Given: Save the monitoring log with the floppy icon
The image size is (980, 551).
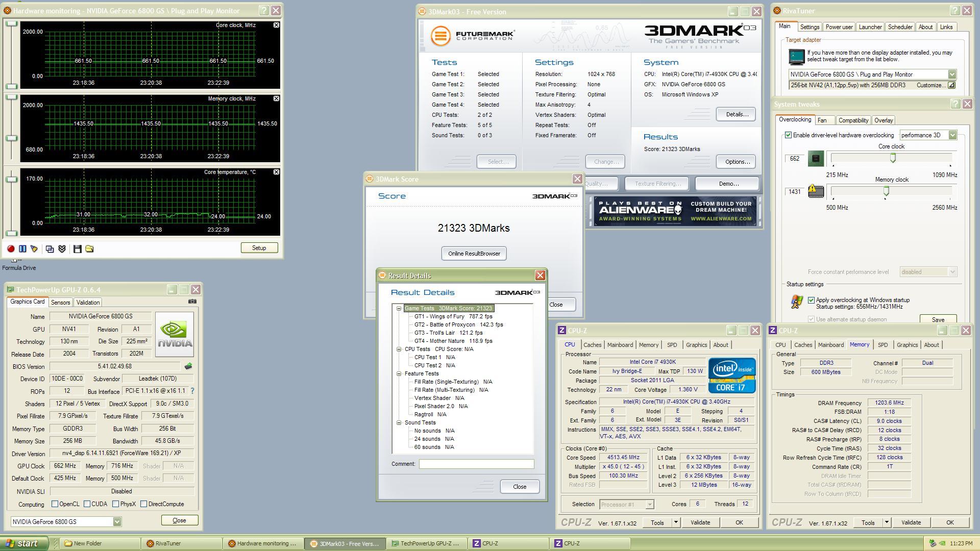Looking at the screenshot, I should point(78,249).
